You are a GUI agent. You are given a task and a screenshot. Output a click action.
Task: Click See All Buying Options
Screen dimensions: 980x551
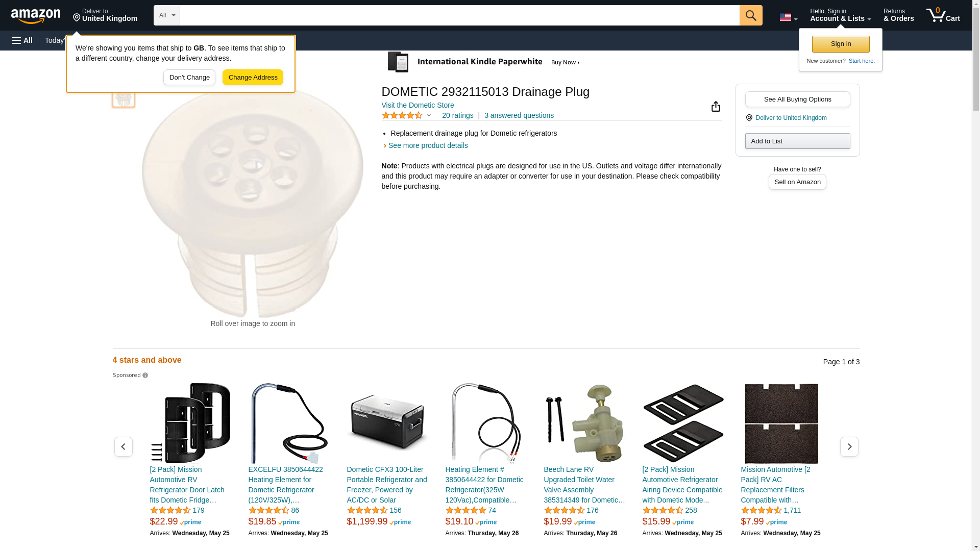(x=797, y=99)
